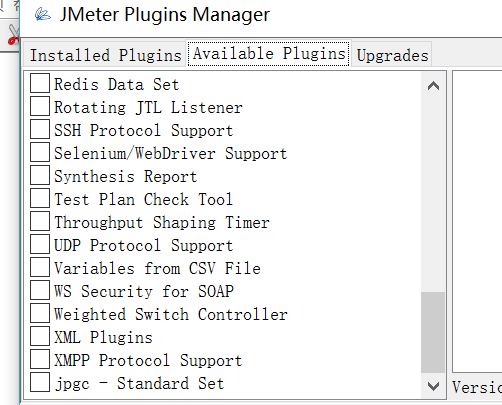Viewport: 502px width, 405px height.
Task: Click the scroll down arrow of plugin list
Action: [433, 386]
